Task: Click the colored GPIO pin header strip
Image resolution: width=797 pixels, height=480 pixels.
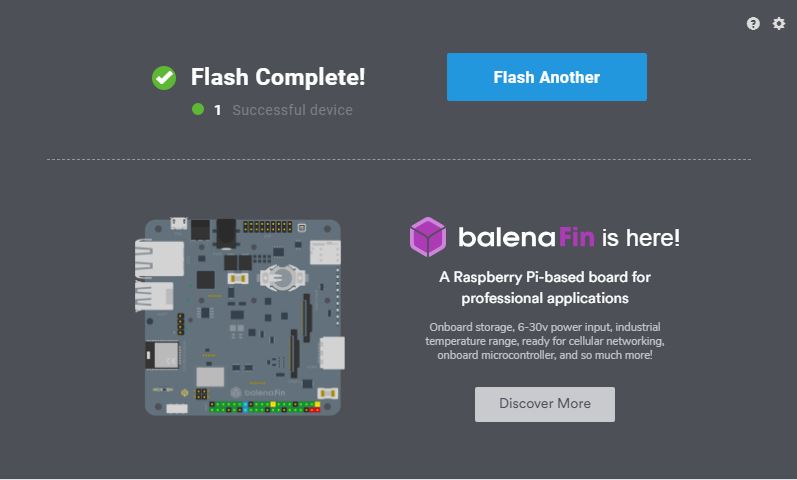Action: tap(264, 408)
